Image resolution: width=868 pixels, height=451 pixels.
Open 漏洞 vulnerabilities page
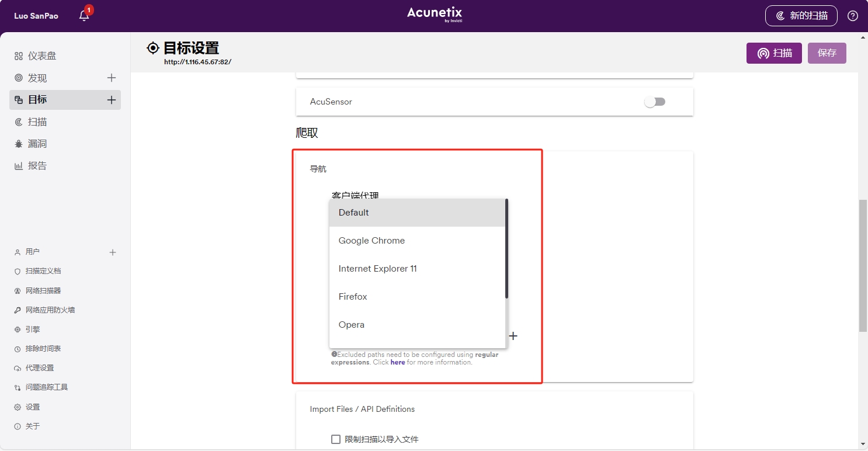coord(37,144)
